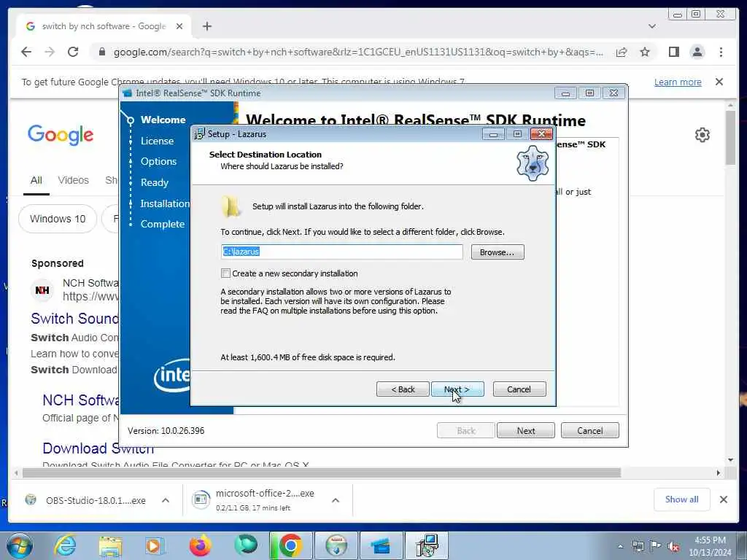The height and width of the screenshot is (560, 747).
Task: Launch Firefox from the taskbar
Action: coord(200,545)
